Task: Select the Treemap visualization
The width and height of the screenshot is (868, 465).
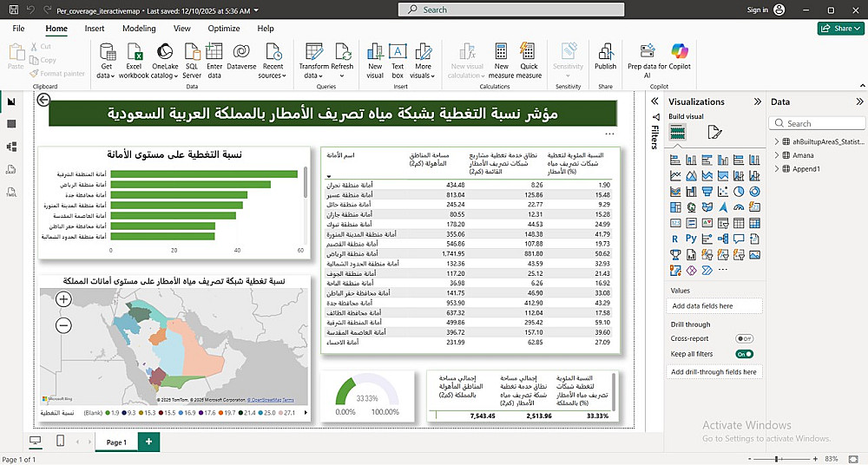Action: point(675,207)
